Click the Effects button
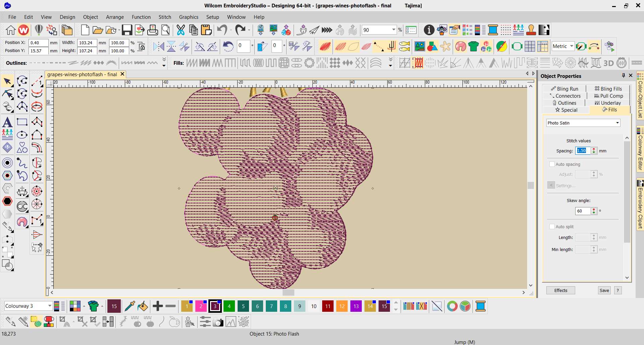 pos(560,290)
